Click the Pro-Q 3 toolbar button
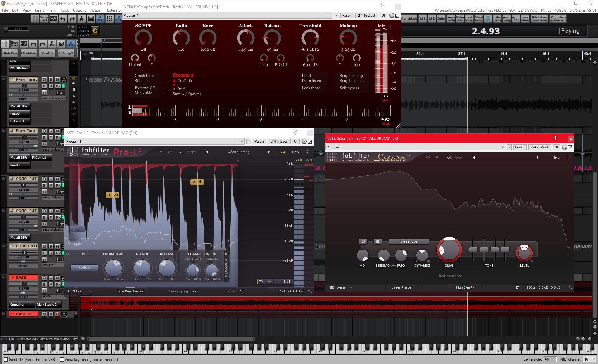 pos(47,53)
